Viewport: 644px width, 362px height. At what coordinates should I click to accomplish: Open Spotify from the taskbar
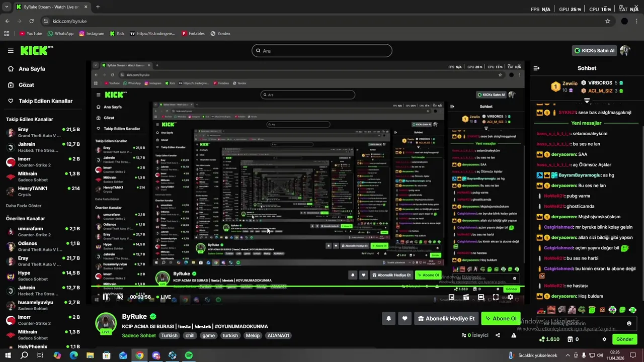(189, 355)
